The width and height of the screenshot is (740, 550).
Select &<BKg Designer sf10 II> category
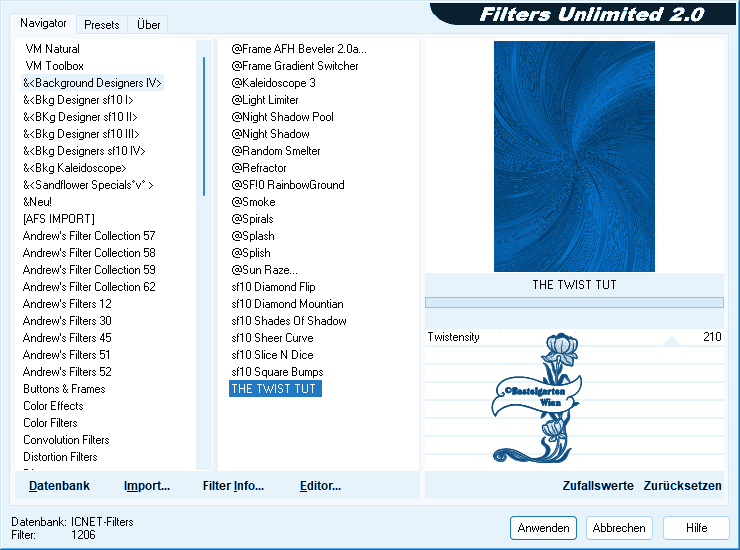click(80, 117)
